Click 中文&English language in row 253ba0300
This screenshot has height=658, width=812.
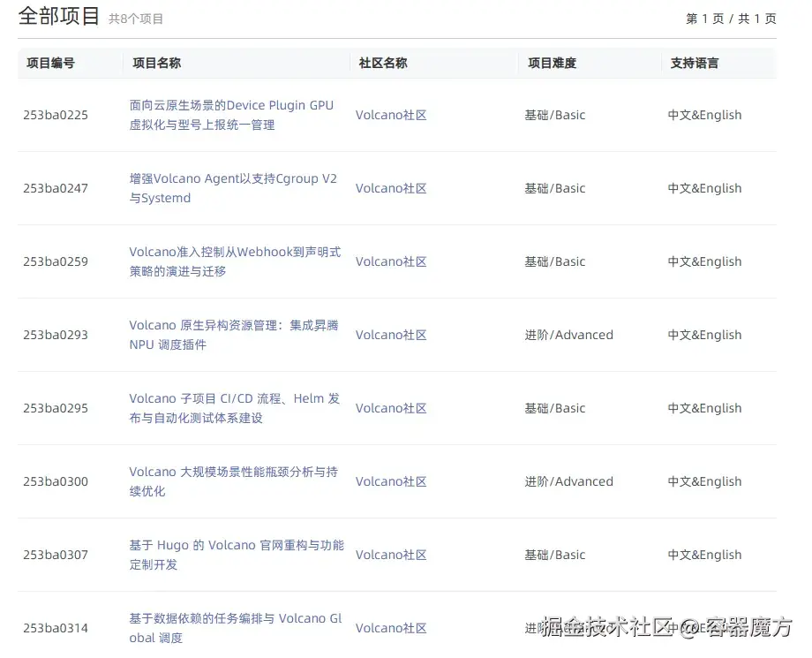click(705, 481)
